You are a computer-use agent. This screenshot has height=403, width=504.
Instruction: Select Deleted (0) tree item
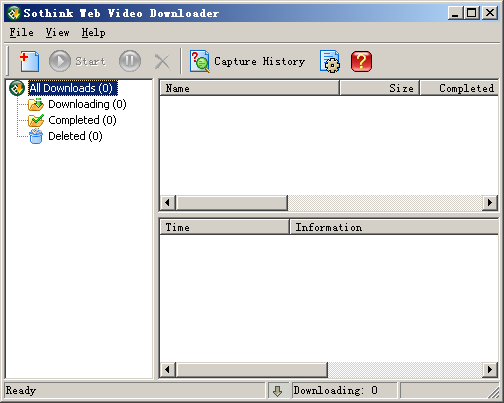pyautogui.click(x=75, y=136)
